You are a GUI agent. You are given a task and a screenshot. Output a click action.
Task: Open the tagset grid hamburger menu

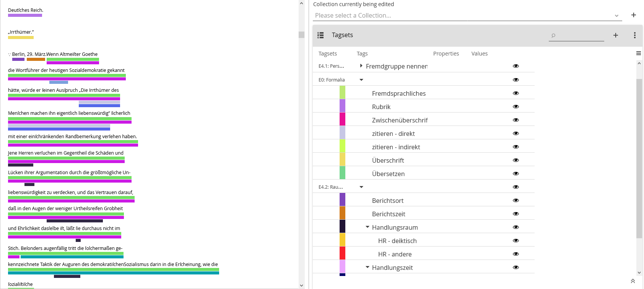[x=639, y=53]
